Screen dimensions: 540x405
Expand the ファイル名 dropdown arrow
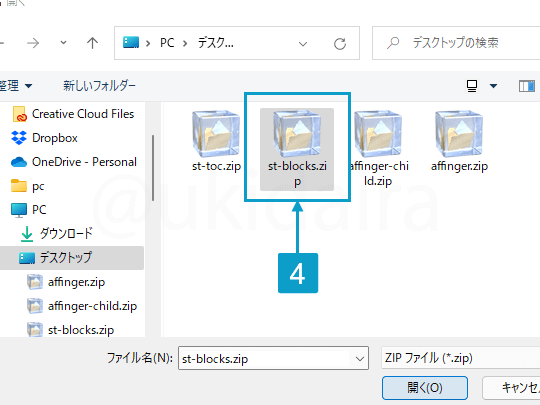(x=360, y=359)
